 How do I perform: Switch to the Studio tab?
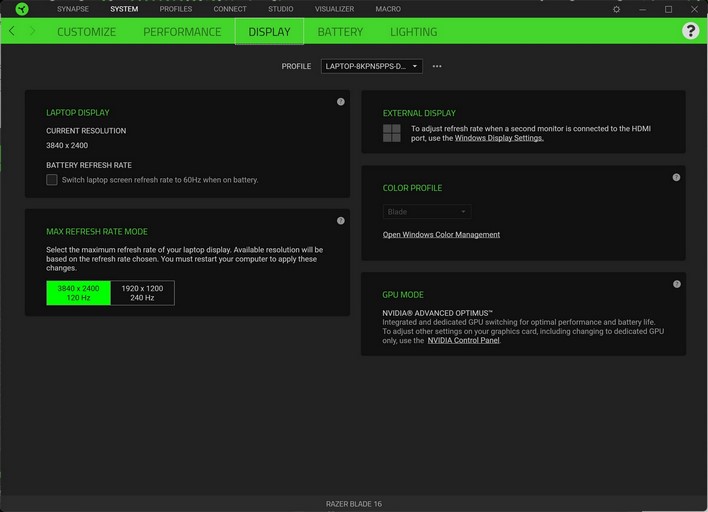pyautogui.click(x=280, y=9)
